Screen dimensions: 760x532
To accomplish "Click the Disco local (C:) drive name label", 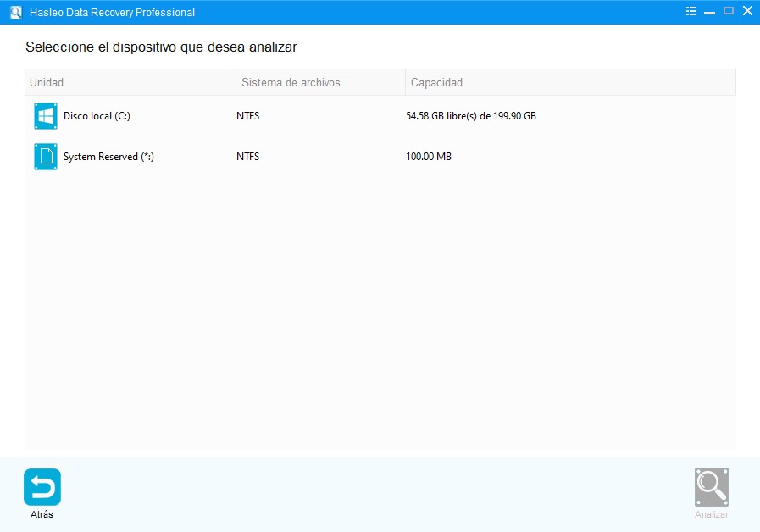I will (x=98, y=116).
